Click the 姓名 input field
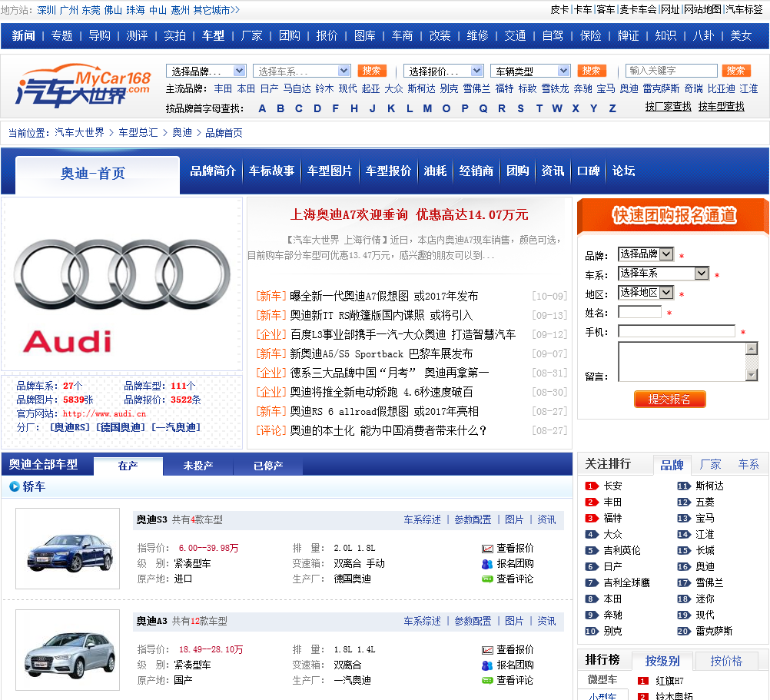This screenshot has height=700, width=770. pos(639,312)
